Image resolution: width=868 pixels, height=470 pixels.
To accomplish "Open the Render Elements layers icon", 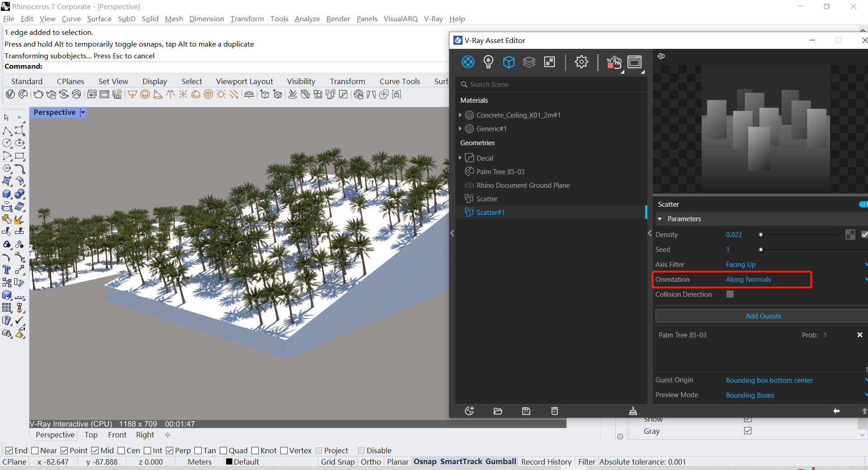I will click(x=529, y=62).
